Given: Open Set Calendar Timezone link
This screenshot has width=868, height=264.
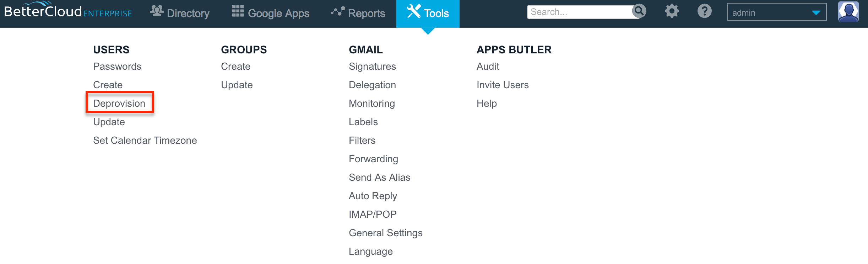Looking at the screenshot, I should point(145,140).
